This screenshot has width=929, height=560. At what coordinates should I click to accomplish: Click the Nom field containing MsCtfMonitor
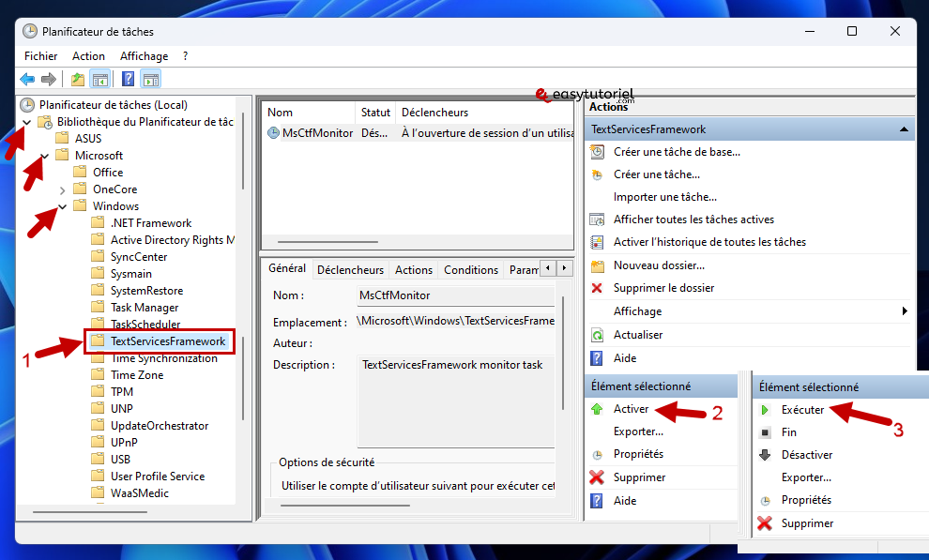coord(455,295)
